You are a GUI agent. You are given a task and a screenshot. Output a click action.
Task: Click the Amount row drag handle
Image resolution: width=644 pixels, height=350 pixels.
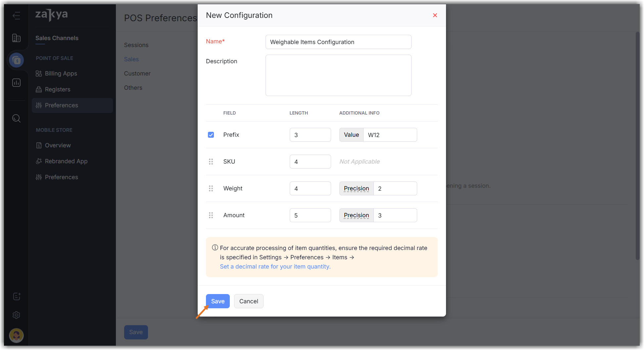(x=211, y=215)
